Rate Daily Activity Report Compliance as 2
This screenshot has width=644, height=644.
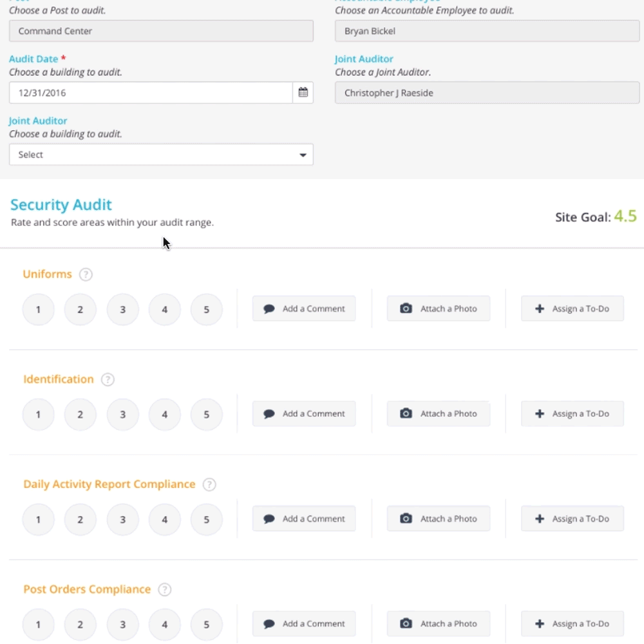[x=80, y=520]
